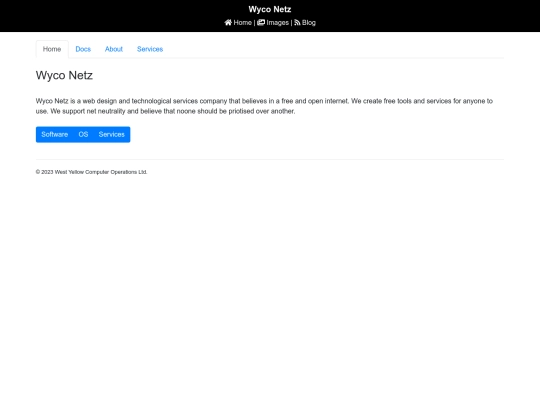Click the blue Services button
The width and height of the screenshot is (540, 405).
click(112, 134)
